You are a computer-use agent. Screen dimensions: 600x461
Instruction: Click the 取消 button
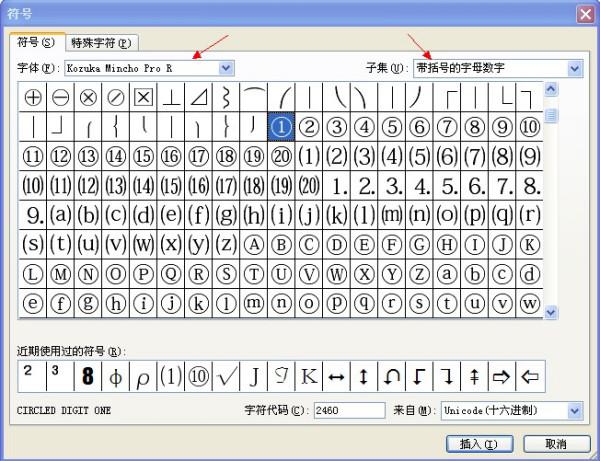(556, 444)
